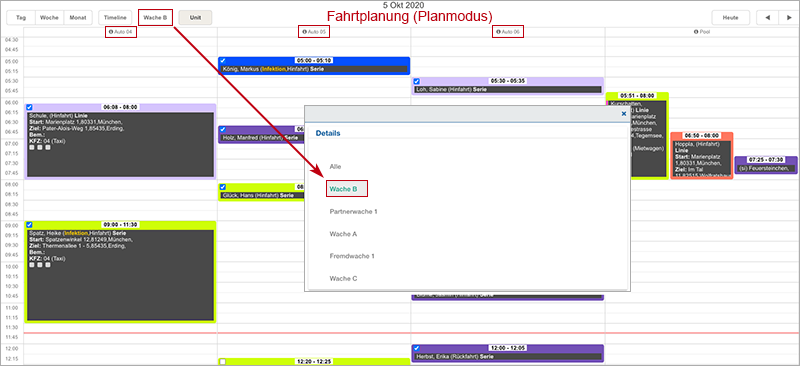Close the Details popup with the X
This screenshot has height=366, width=800.
coord(623,114)
